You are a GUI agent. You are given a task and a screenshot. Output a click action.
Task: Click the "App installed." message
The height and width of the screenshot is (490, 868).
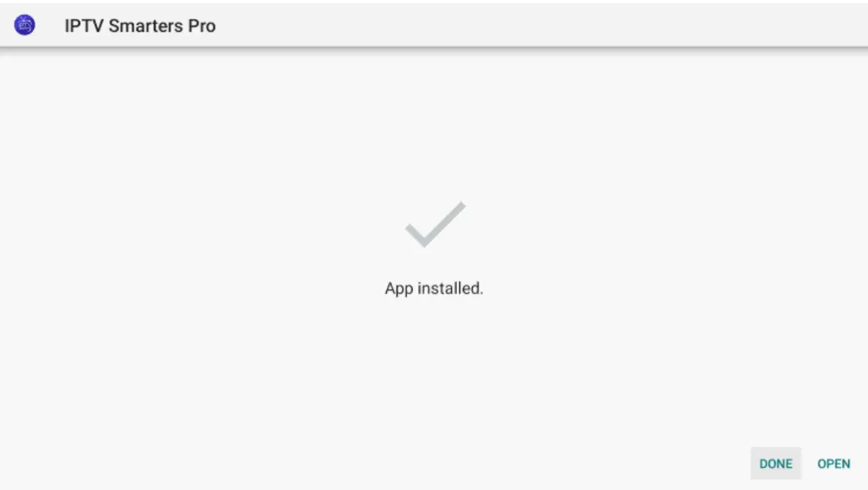[x=434, y=288]
